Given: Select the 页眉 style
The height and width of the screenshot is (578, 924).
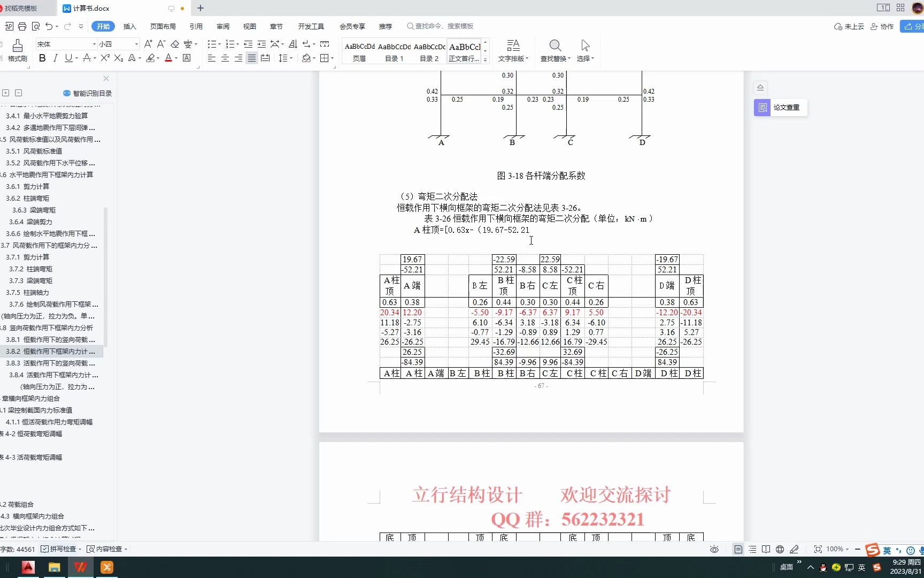Looking at the screenshot, I should pos(359,52).
